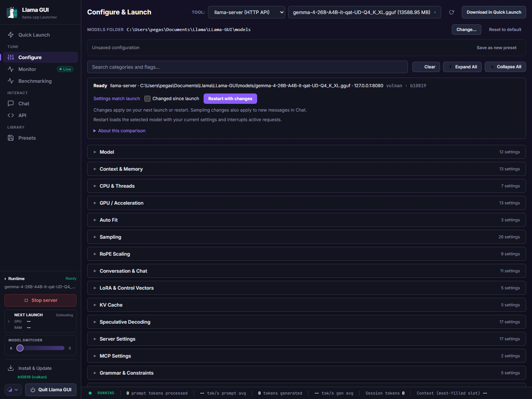
Task: Click tokens generated status entry
Action: tap(280, 393)
